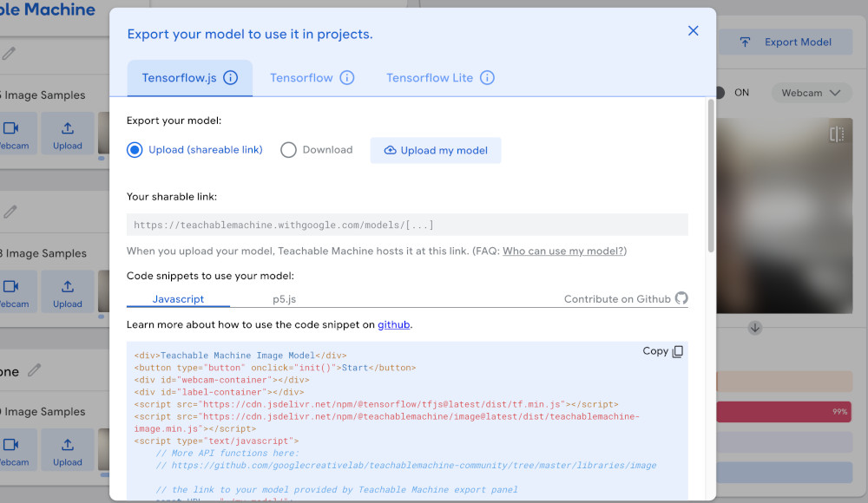
Task: Click the code line with id="webcam-container"
Action: pos(221,380)
